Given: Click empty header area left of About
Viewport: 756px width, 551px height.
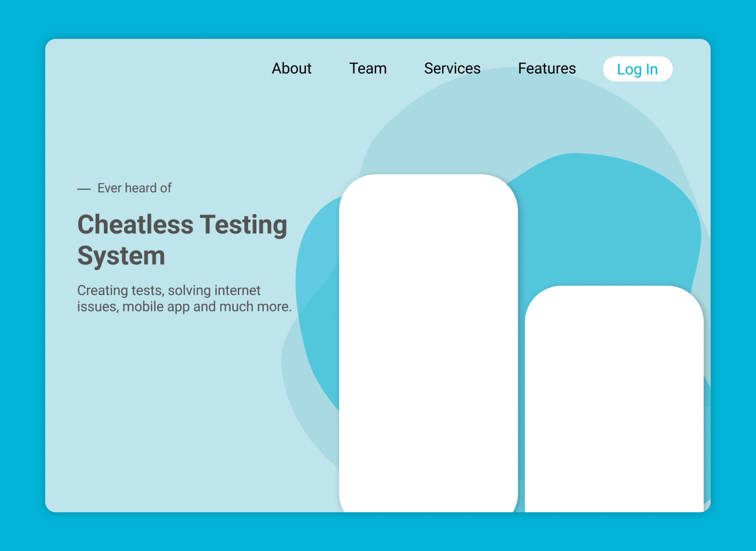Looking at the screenshot, I should 150,68.
